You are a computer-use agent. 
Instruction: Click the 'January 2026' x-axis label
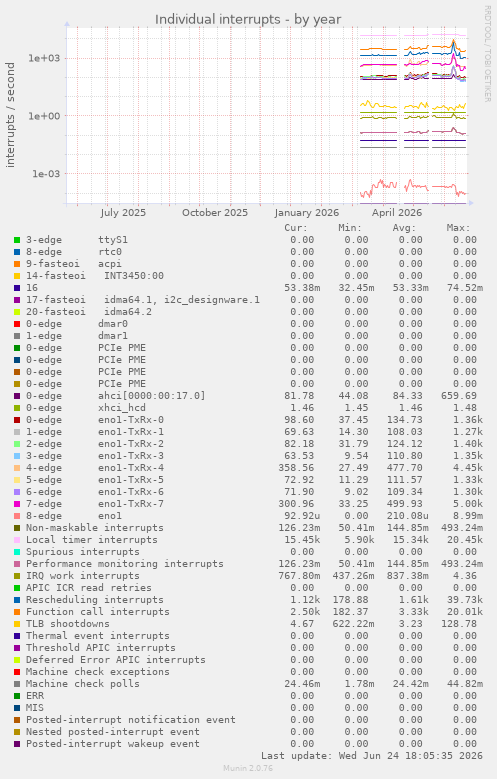coord(307,213)
